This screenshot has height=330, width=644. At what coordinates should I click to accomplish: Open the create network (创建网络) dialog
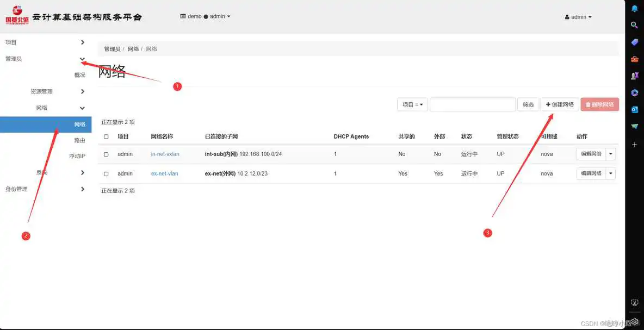(559, 104)
